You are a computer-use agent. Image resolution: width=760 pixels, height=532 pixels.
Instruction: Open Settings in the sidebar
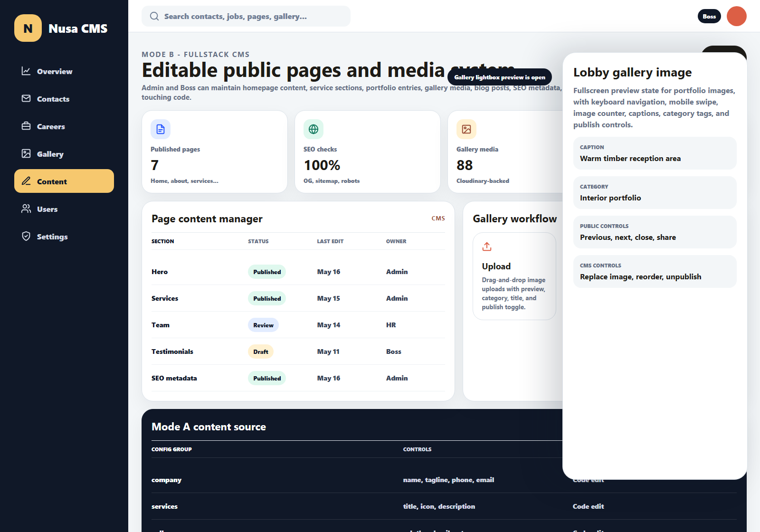point(64,237)
